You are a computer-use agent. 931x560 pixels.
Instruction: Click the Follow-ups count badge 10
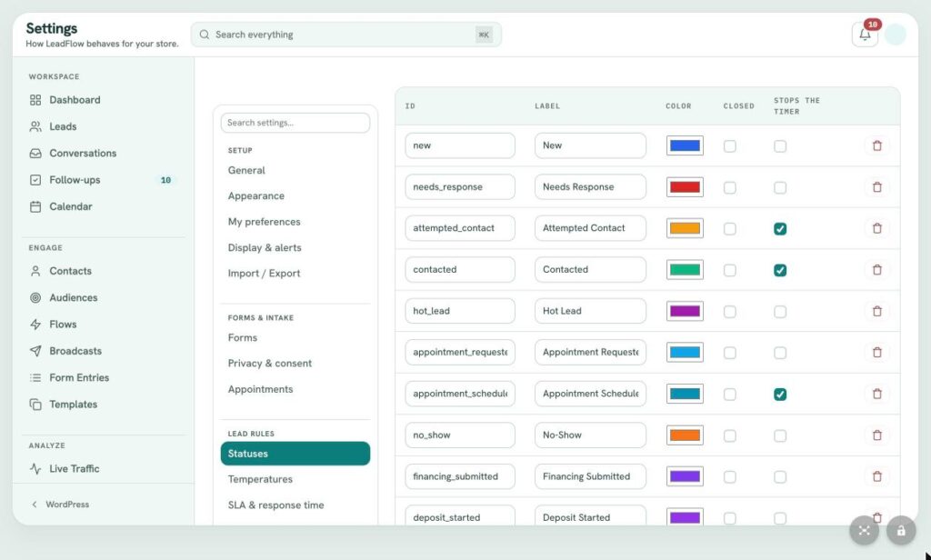(x=165, y=180)
